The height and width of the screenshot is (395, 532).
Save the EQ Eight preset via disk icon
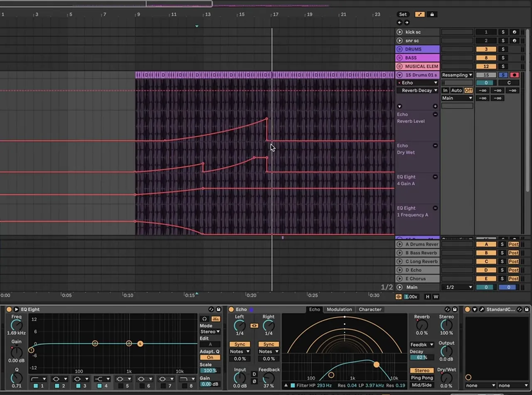[219, 309]
